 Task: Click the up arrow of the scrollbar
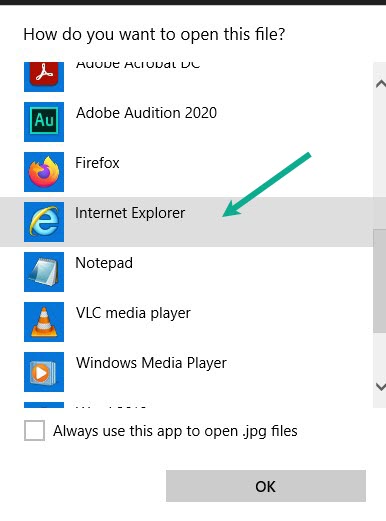(x=381, y=84)
